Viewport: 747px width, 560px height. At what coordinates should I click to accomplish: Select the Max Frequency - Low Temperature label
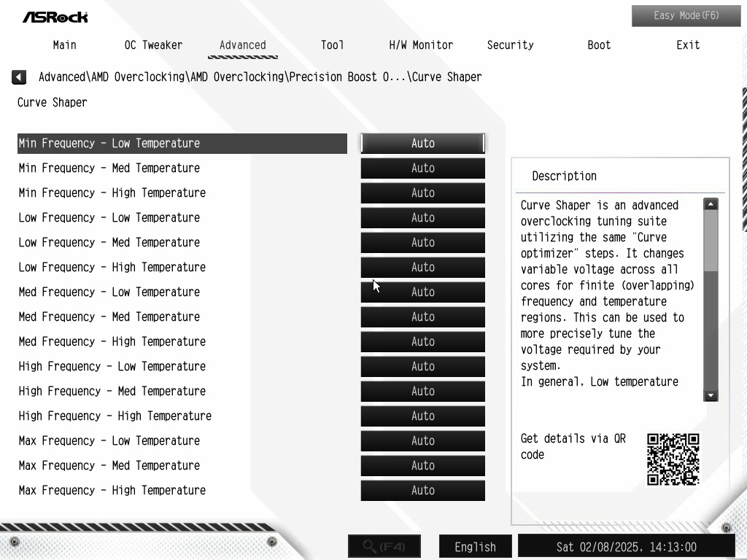pos(109,440)
